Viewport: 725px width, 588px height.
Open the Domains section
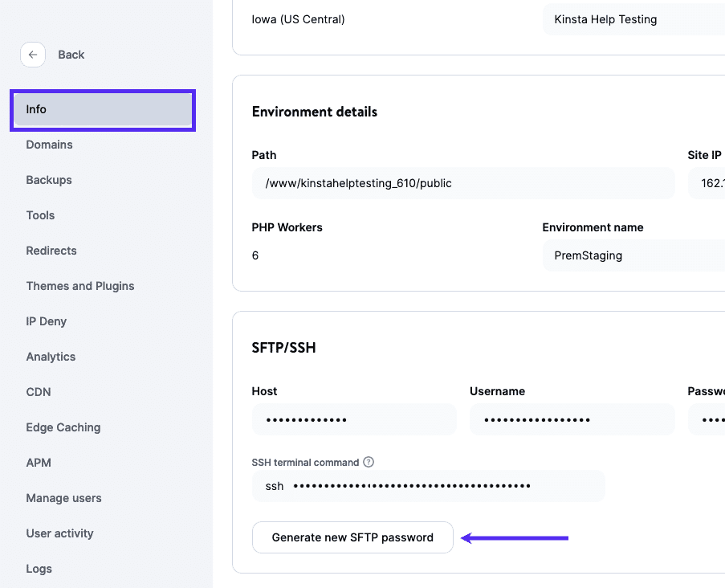[x=49, y=145]
